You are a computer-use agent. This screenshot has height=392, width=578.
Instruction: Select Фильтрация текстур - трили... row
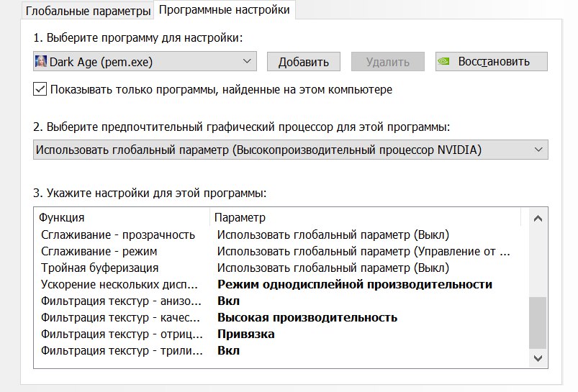pos(281,351)
